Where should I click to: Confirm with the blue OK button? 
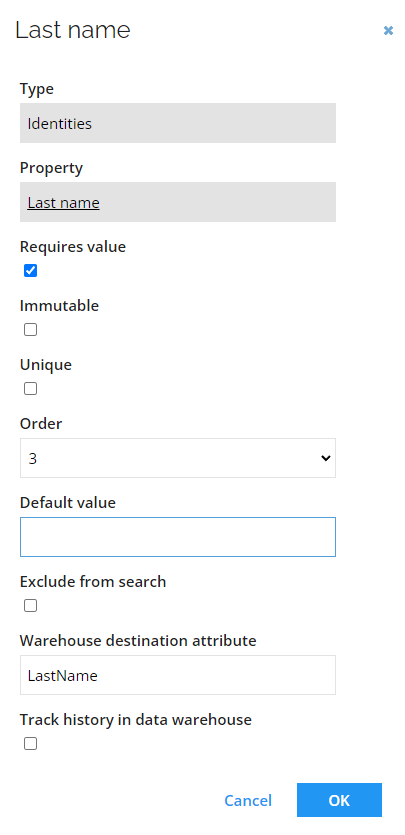[x=339, y=800]
